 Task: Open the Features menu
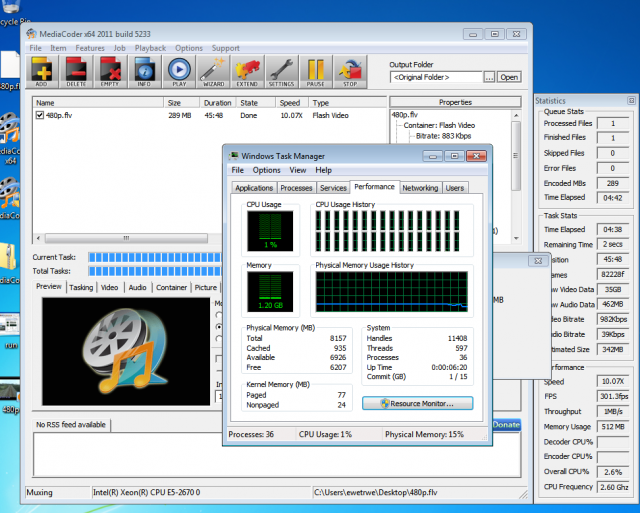(x=90, y=48)
